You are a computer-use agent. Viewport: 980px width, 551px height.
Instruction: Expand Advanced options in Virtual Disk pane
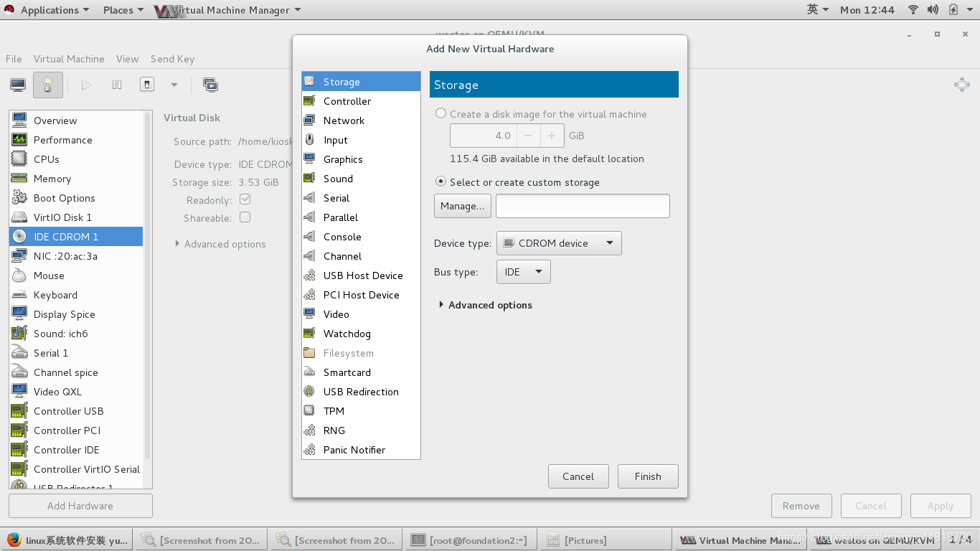pos(220,244)
